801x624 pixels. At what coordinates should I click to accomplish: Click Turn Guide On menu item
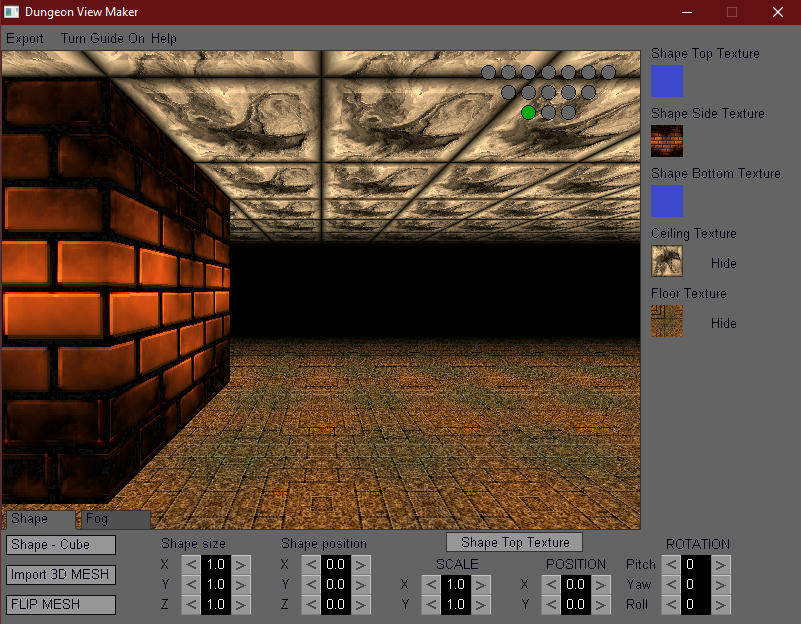[x=103, y=38]
